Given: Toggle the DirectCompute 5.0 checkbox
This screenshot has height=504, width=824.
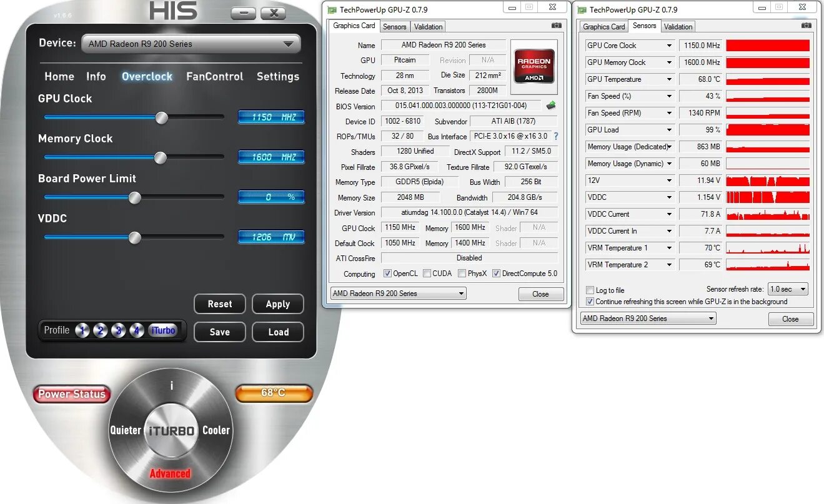Looking at the screenshot, I should pyautogui.click(x=496, y=274).
